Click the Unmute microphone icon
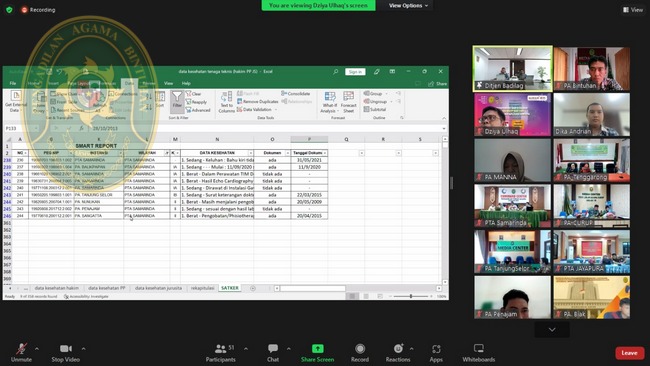Screen dimensions: 650x366 click(22, 349)
